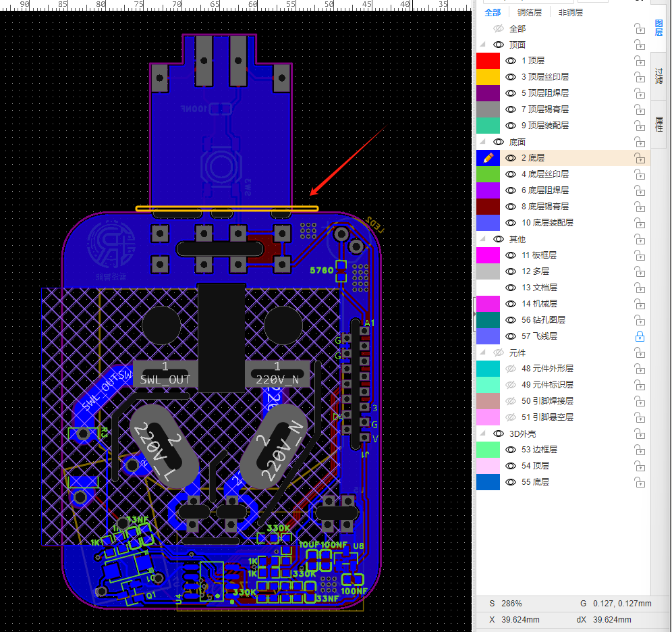Lock layer 3 顶层丝印层

point(640,77)
